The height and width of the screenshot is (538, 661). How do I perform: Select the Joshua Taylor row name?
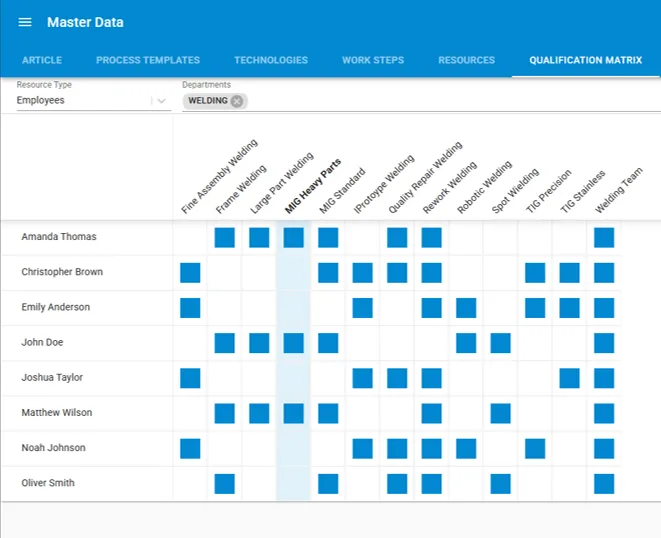tap(52, 378)
